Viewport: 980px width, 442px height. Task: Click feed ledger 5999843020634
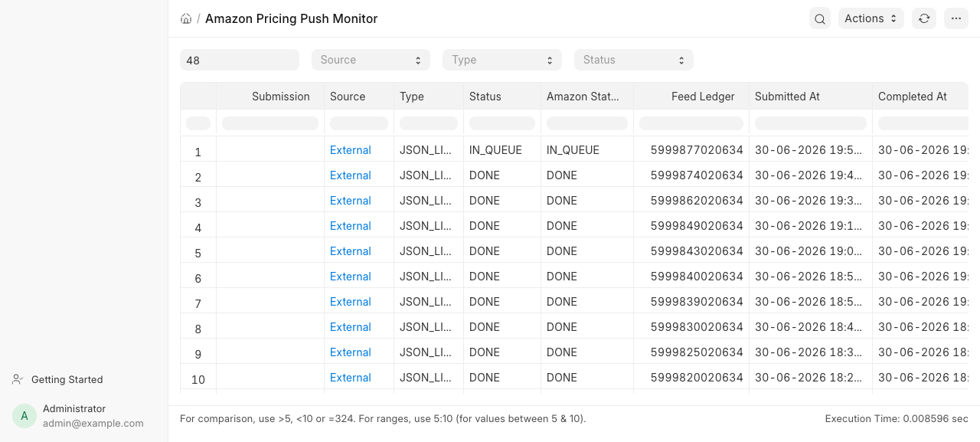point(697,251)
